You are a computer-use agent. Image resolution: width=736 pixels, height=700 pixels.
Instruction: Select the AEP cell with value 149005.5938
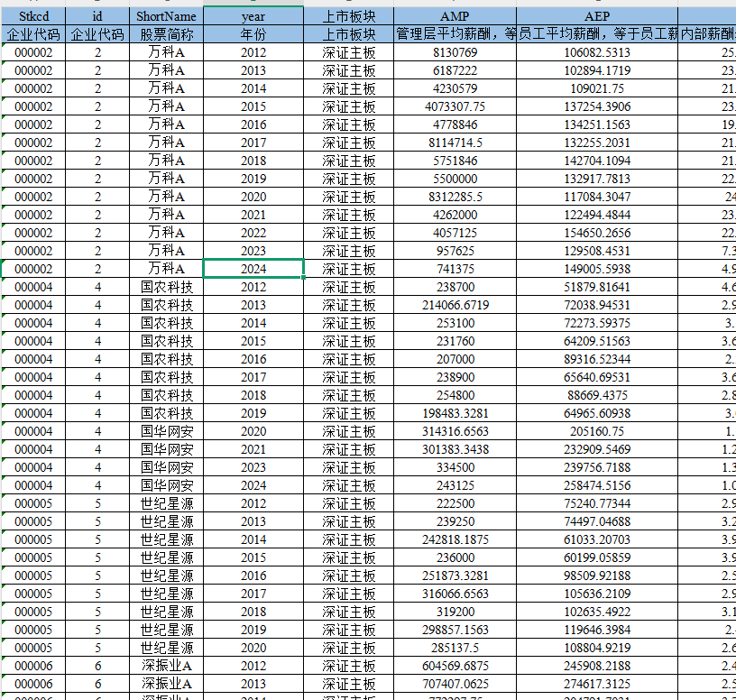(596, 269)
